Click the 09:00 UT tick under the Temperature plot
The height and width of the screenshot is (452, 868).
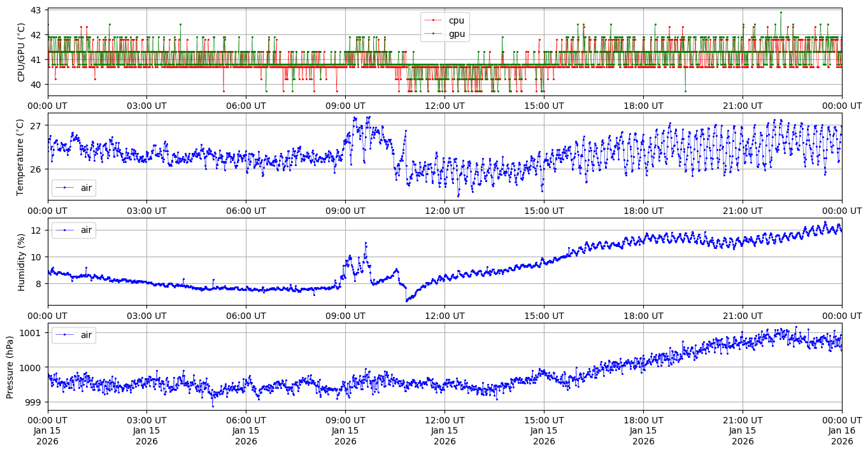tap(345, 210)
